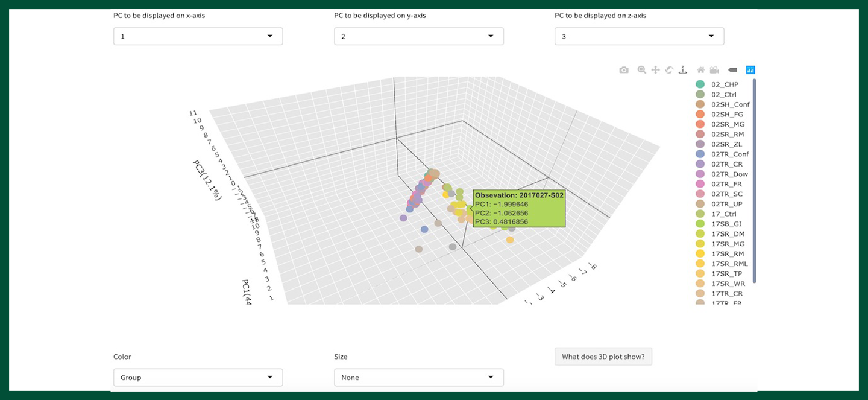Select the Zoom tool in plot modebar
The image size is (868, 400).
(x=641, y=70)
